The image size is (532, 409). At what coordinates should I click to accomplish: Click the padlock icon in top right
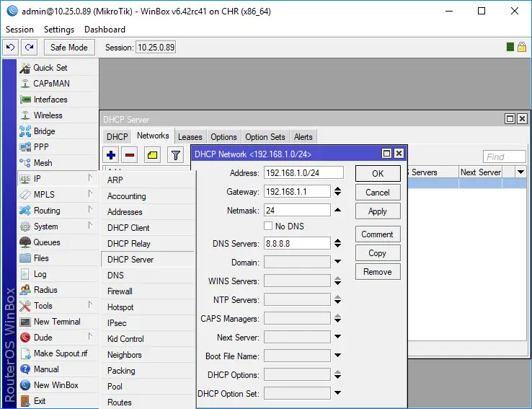[x=522, y=47]
